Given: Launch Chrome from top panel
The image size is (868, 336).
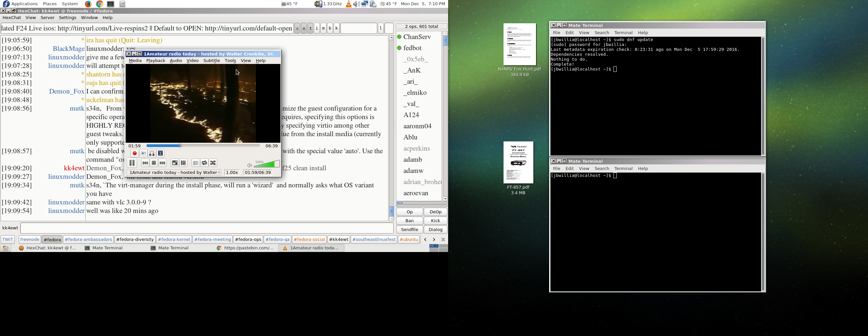Looking at the screenshot, I should 99,4.
